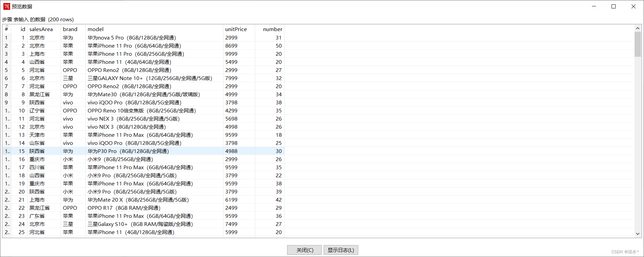
Task: Close the 预览数据 window
Action: [633, 6]
